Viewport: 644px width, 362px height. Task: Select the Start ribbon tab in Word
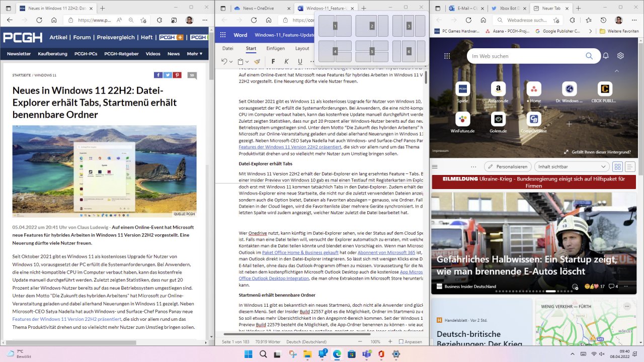coord(251,49)
